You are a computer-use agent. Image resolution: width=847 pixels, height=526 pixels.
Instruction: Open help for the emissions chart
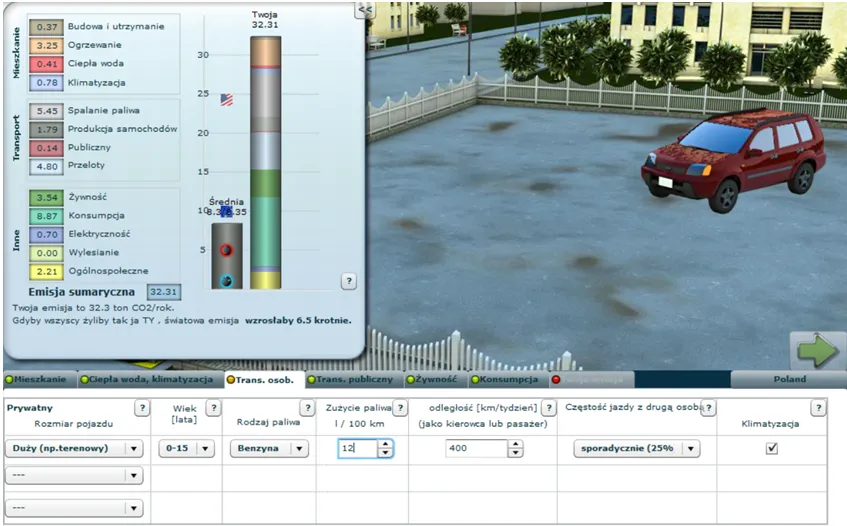(348, 281)
